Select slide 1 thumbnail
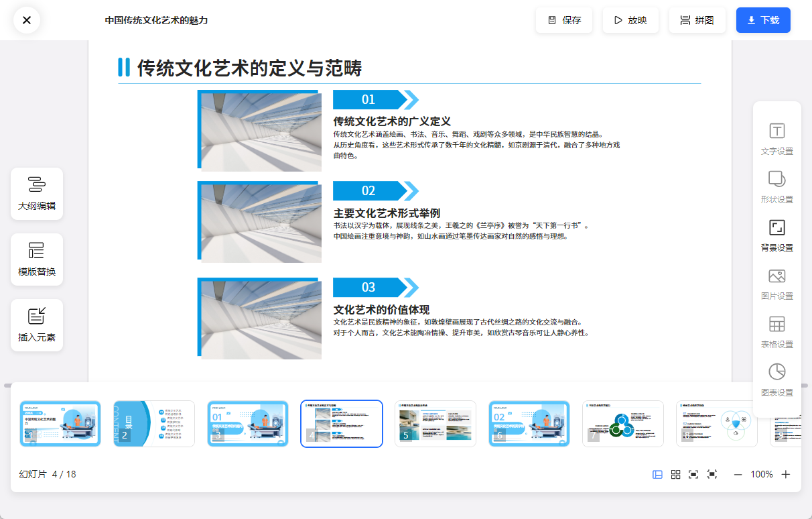The height and width of the screenshot is (519, 812). [60, 424]
